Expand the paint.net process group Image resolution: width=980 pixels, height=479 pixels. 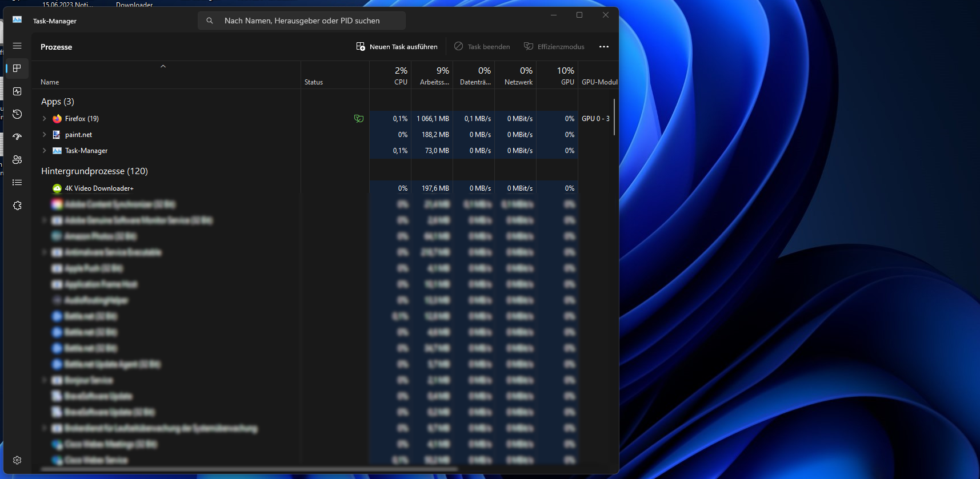[45, 135]
